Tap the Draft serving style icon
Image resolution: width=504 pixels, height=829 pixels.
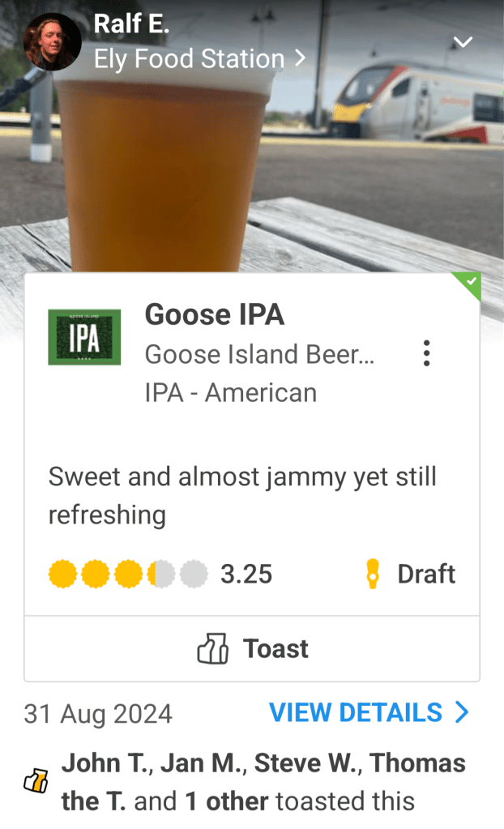tap(373, 575)
